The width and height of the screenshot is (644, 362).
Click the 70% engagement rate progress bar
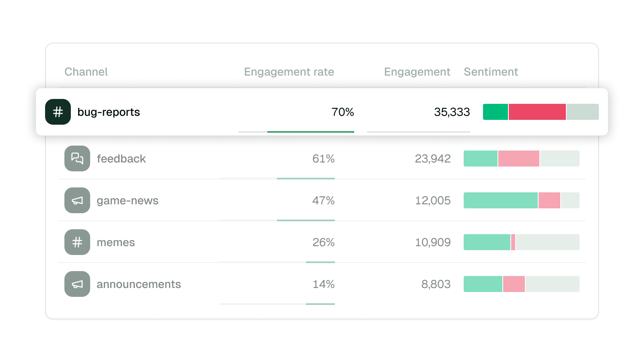click(x=296, y=131)
